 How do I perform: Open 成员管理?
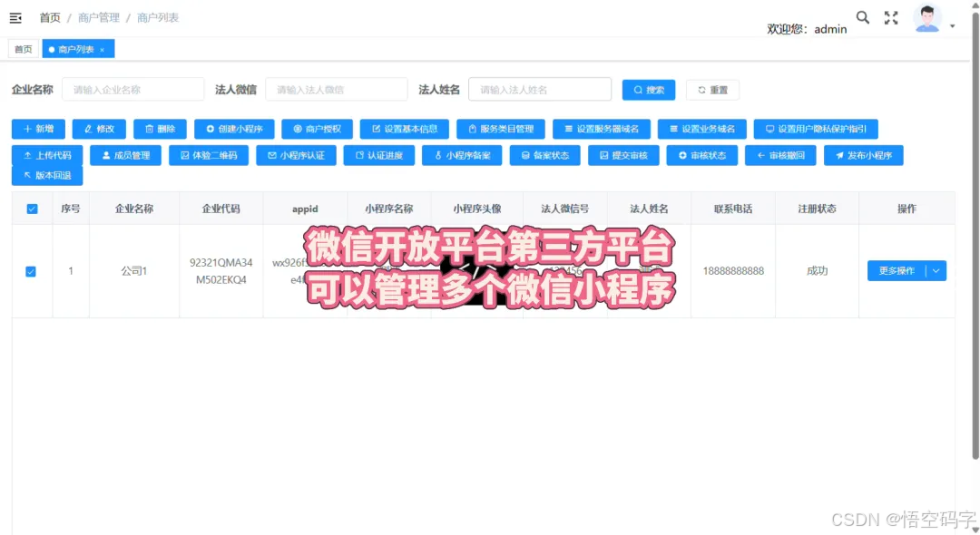click(x=125, y=155)
